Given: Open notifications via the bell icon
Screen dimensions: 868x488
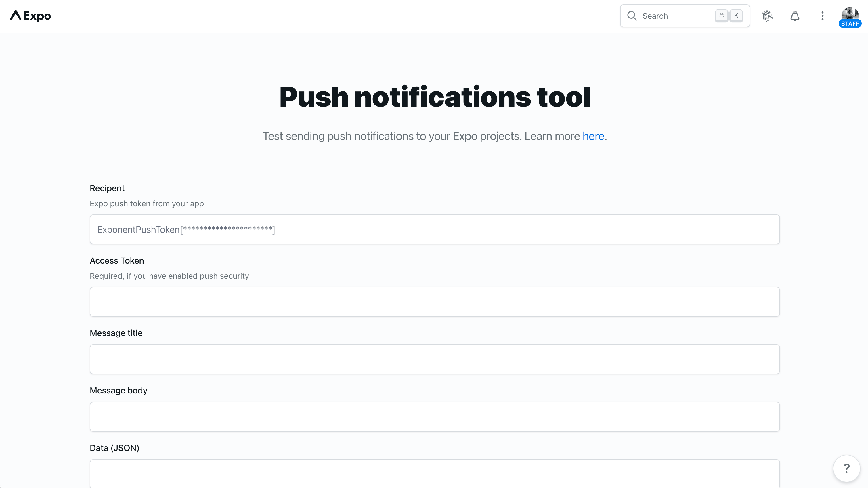Looking at the screenshot, I should coord(795,16).
